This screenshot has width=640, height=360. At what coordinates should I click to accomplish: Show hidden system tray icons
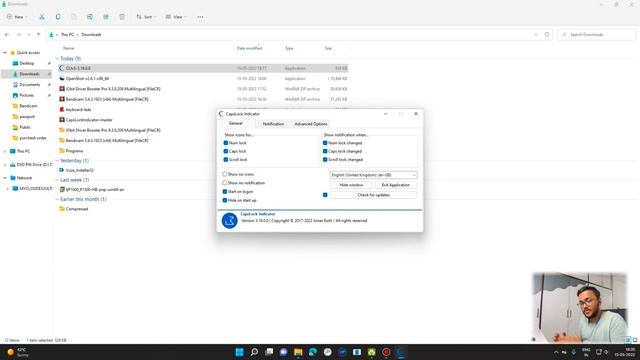click(x=556, y=352)
